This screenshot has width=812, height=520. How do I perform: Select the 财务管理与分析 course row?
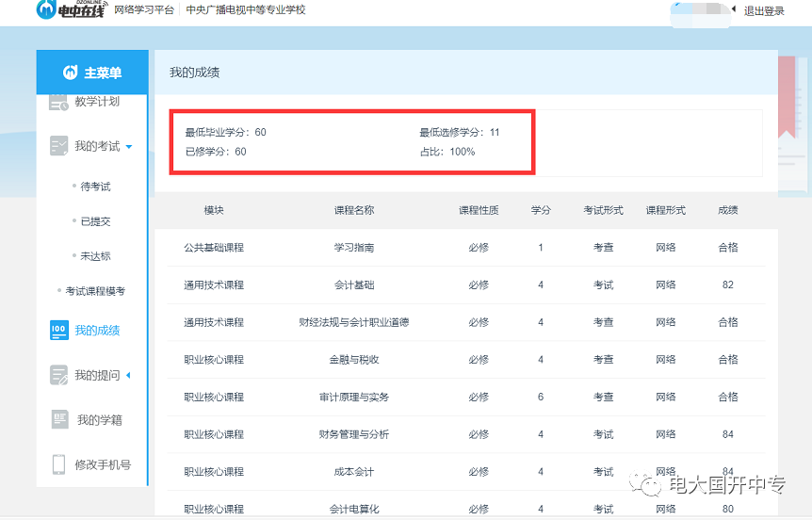pyautogui.click(x=354, y=434)
